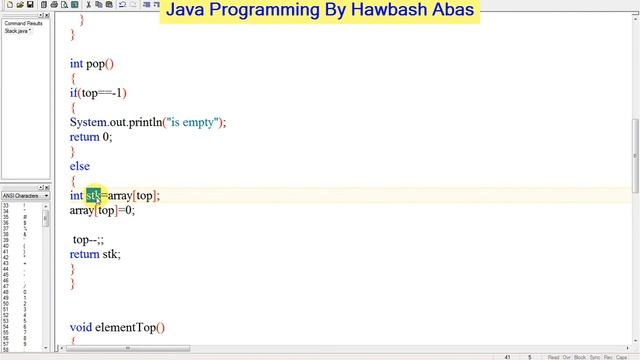Click the editor scroll-right arrow

627,348
